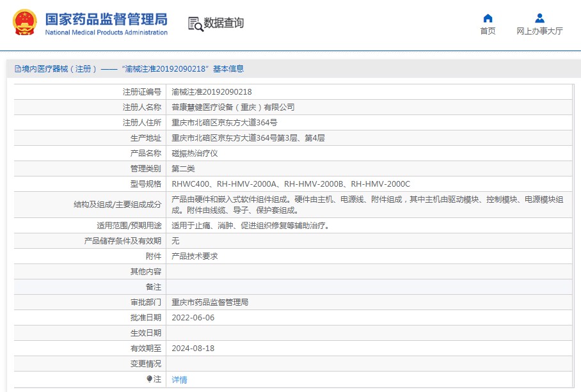Click the 注册人住所 label

[x=142, y=123]
